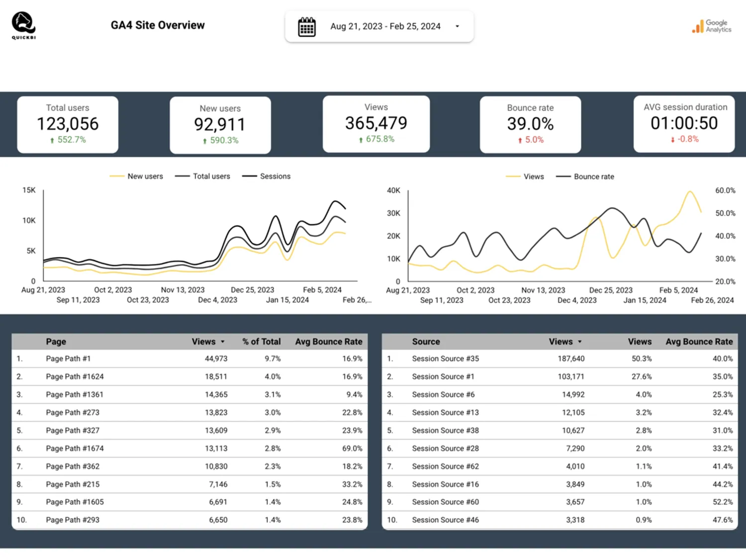Screen dimensions: 746x560
Task: Click AVG session duration value 01:00:50
Action: click(x=684, y=123)
